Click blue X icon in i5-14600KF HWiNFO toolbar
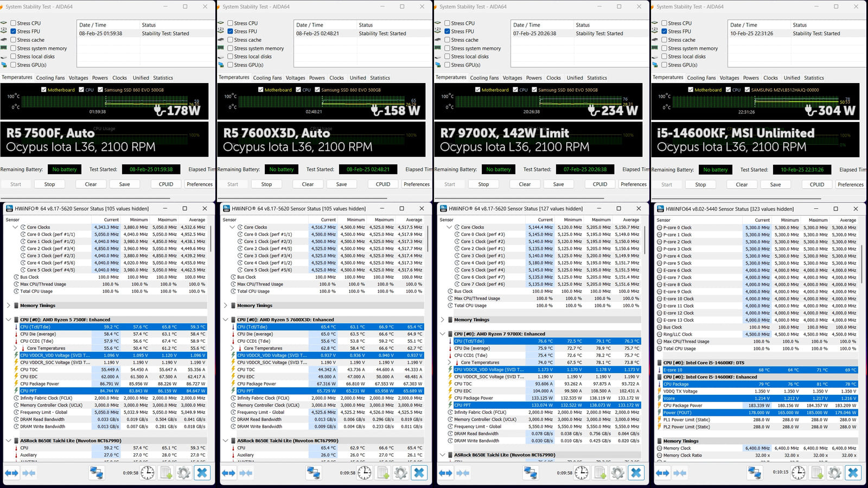 853,473
